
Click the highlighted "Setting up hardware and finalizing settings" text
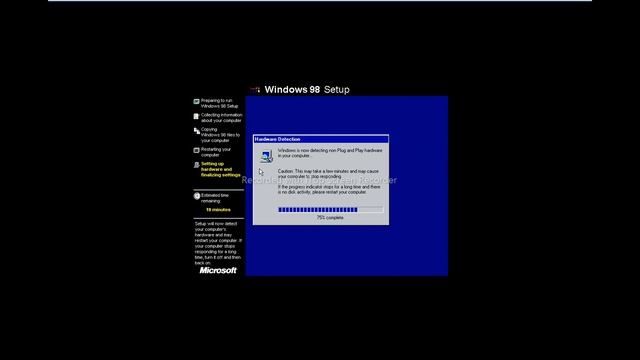221,169
